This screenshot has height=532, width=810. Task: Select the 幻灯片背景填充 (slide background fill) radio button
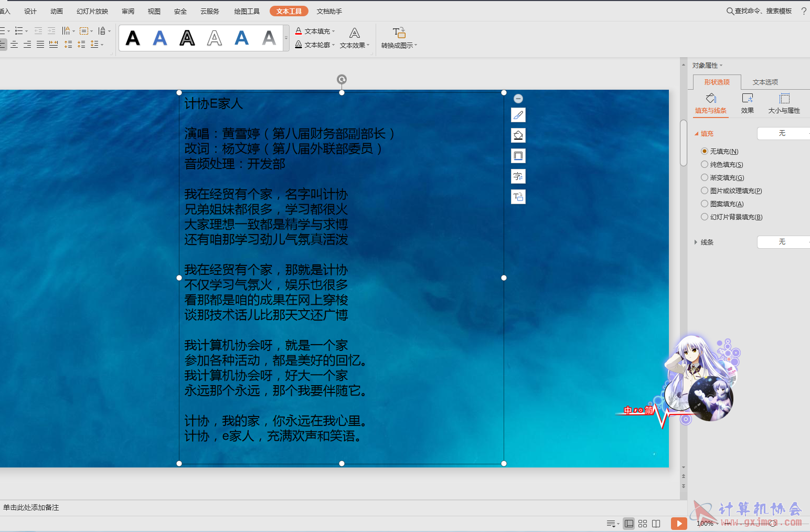(705, 217)
